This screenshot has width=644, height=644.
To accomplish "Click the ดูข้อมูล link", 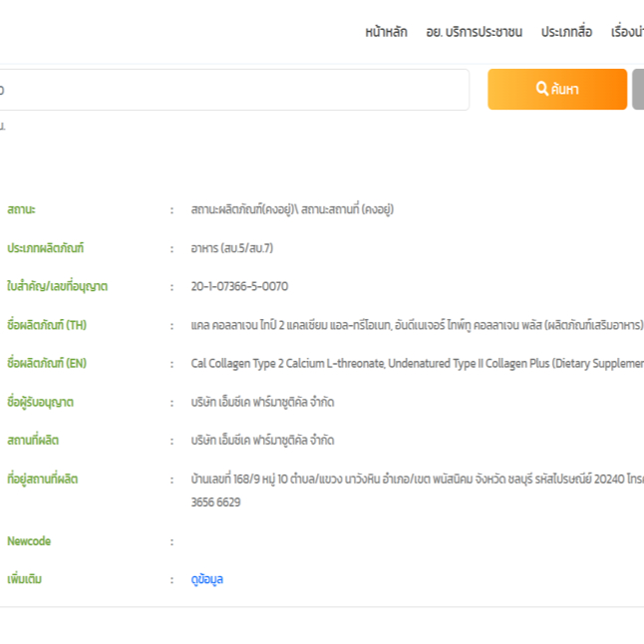I will [207, 579].
